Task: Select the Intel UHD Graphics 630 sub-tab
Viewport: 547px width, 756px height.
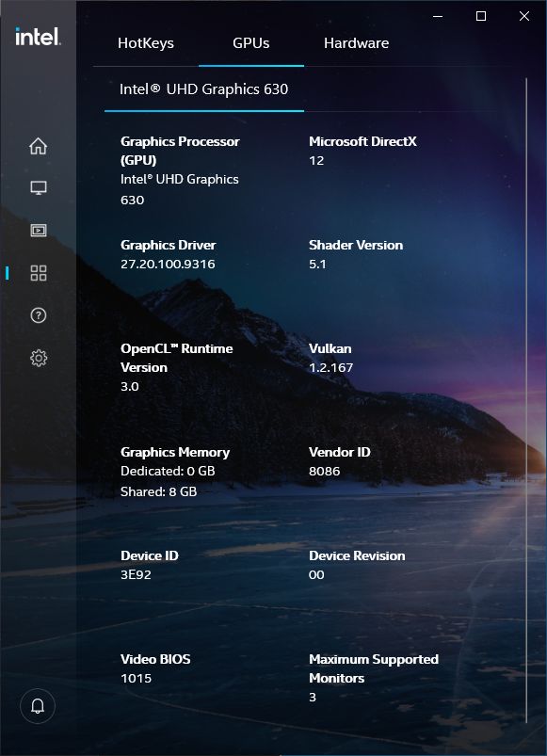Action: click(204, 89)
